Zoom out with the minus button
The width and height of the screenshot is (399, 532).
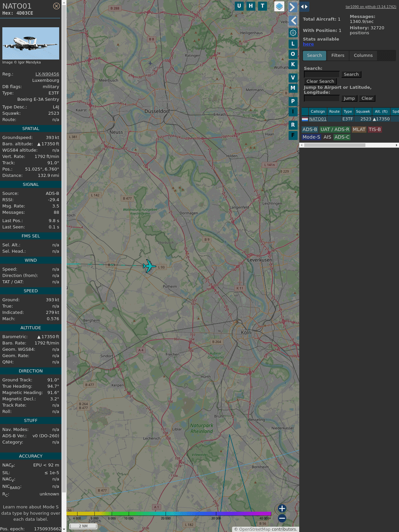[282, 518]
